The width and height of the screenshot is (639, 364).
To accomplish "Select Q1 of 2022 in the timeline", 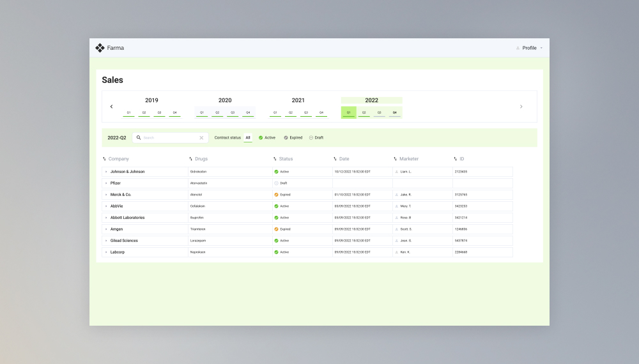I will [x=348, y=112].
